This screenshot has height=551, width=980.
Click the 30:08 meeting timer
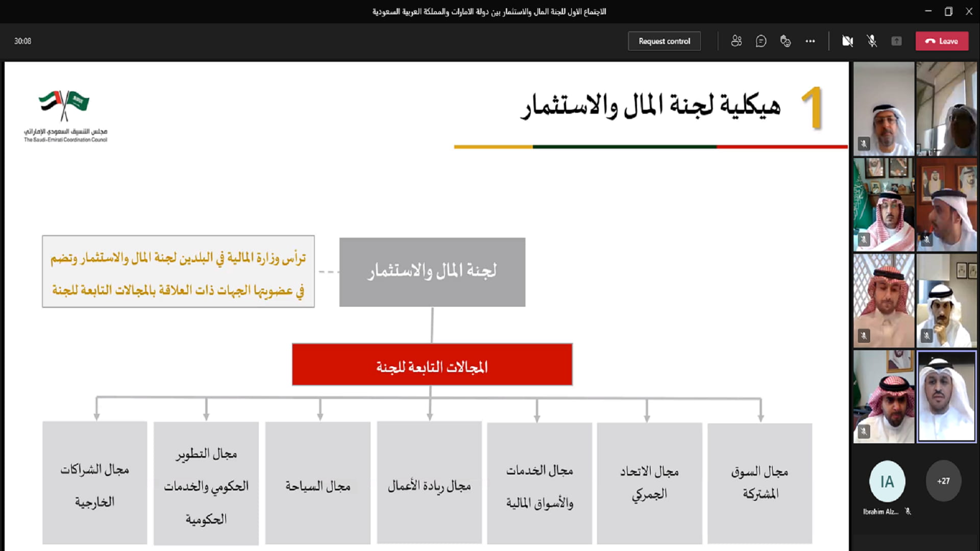[22, 41]
